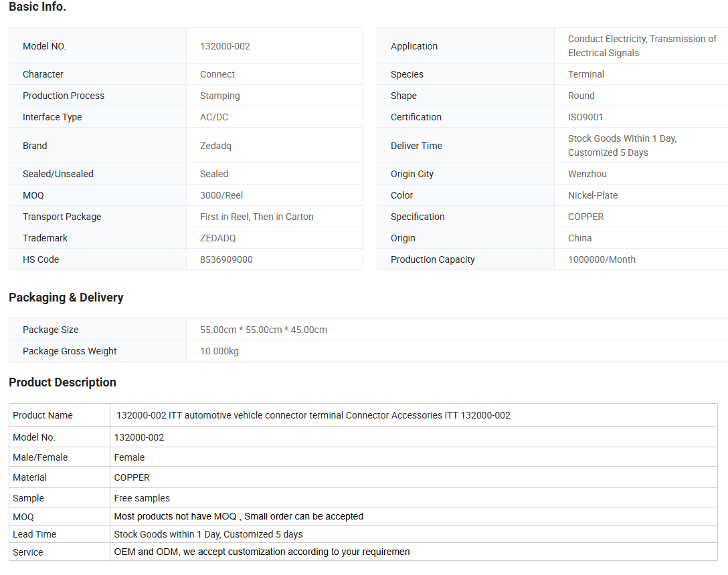
Task: Select the Production Capacity value 1000000/Month
Action: (x=602, y=259)
